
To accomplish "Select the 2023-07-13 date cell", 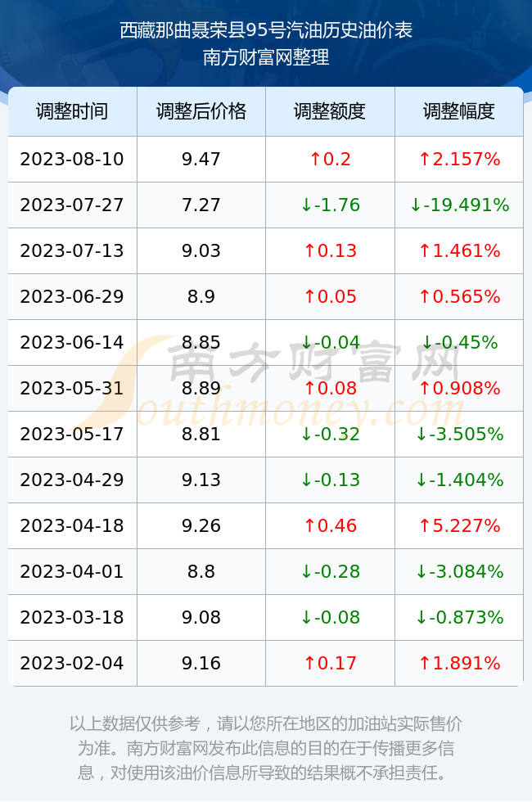I will (x=72, y=250).
